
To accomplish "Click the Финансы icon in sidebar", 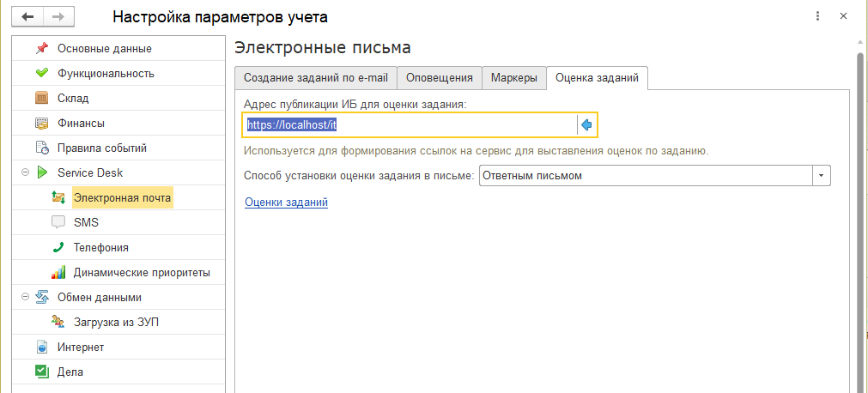I will click(41, 123).
